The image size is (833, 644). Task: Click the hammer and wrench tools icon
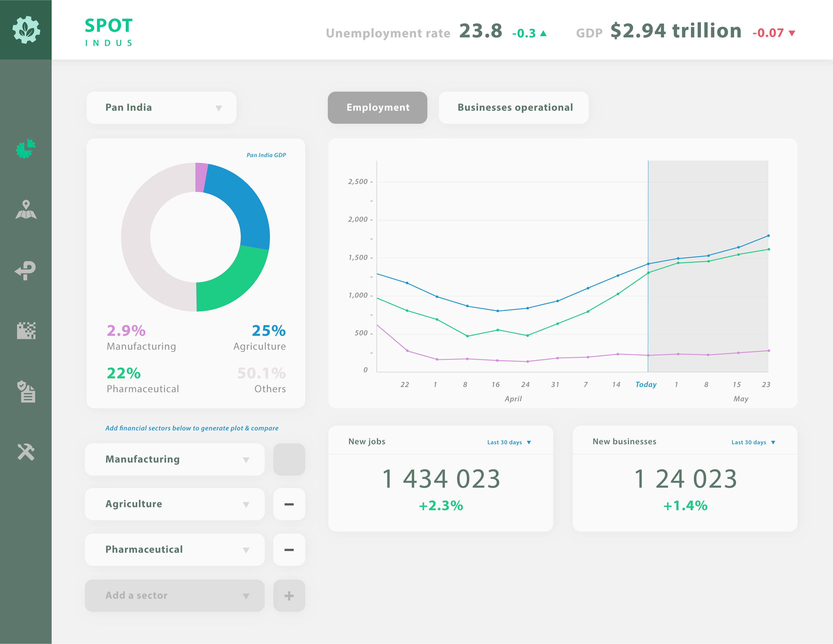coord(26,452)
